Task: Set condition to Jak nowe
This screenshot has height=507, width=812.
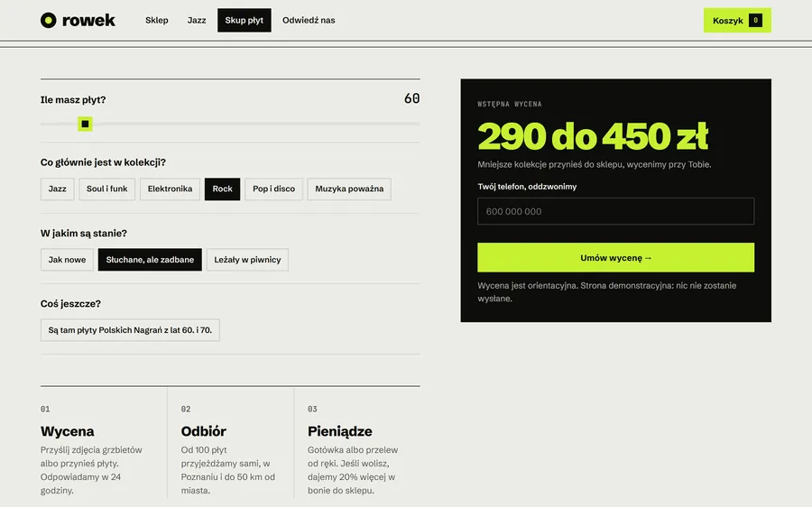Action: 67,260
